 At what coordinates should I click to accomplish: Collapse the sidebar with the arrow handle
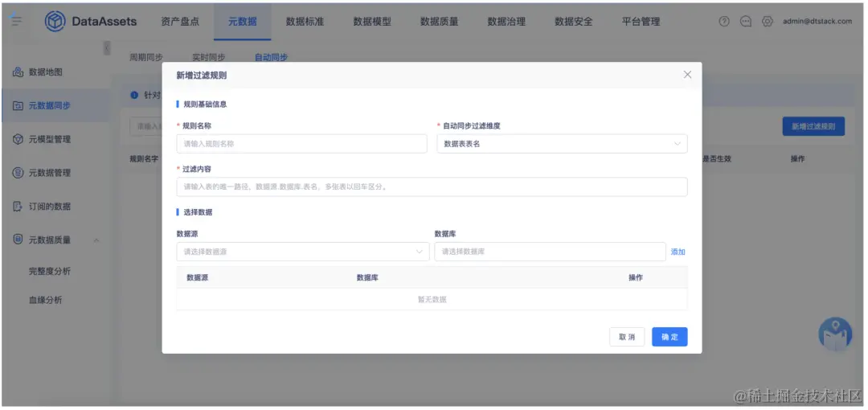pos(107,47)
